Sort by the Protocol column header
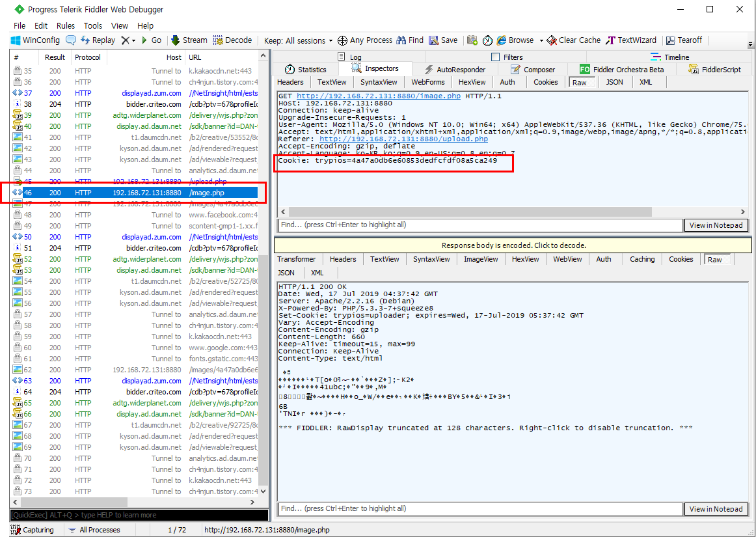This screenshot has height=537, width=756. pos(88,57)
